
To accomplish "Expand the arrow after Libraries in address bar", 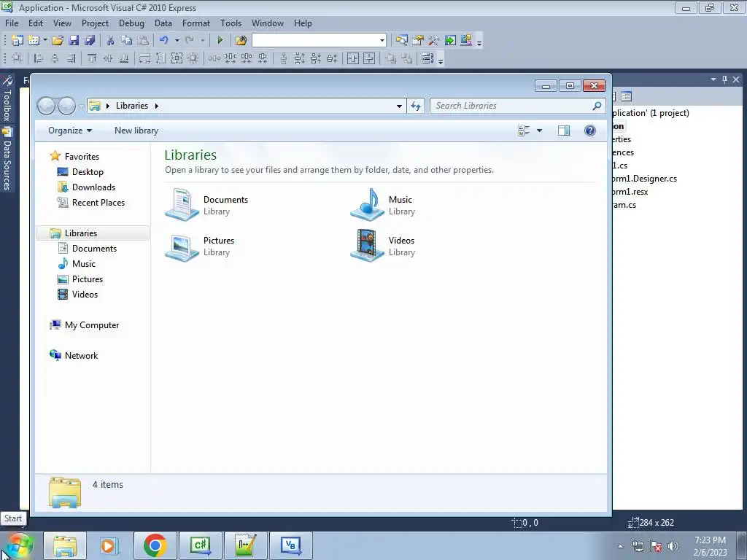I will tap(156, 106).
